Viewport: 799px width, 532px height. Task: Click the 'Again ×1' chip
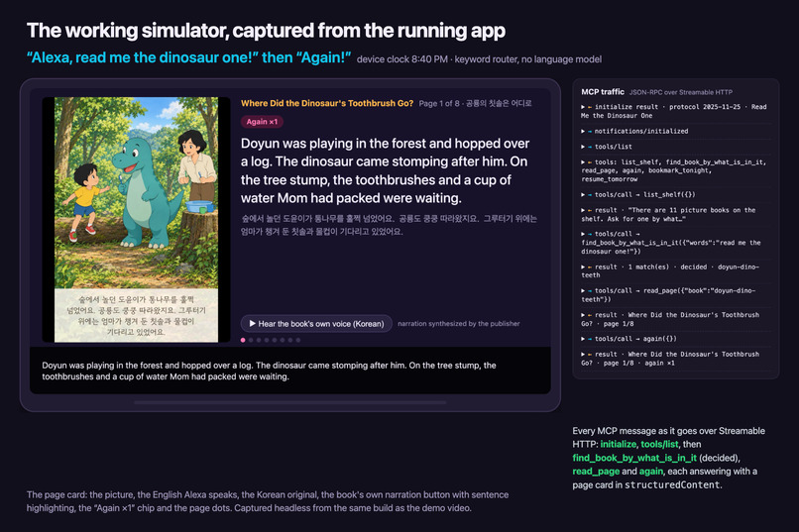point(262,122)
